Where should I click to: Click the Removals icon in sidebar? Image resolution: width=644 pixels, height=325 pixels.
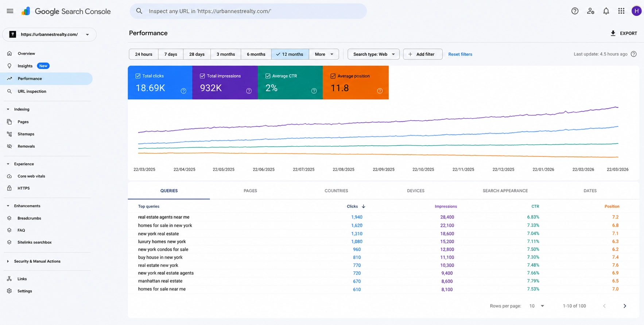point(9,146)
